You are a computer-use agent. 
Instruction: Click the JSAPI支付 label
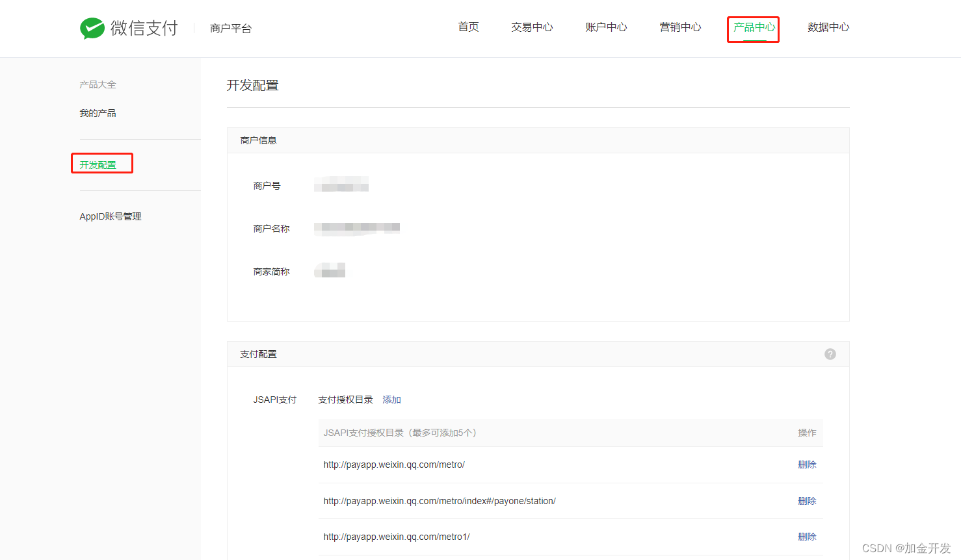coord(274,400)
